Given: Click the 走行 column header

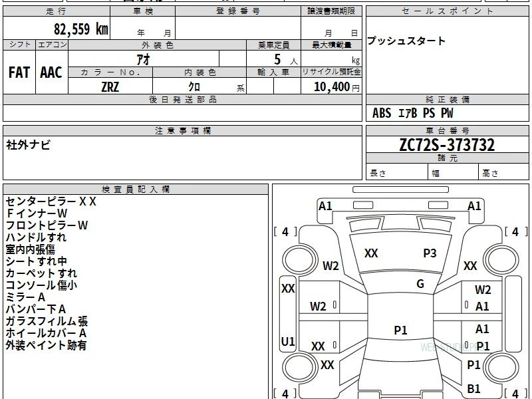Looking at the screenshot, I should tap(57, 11).
